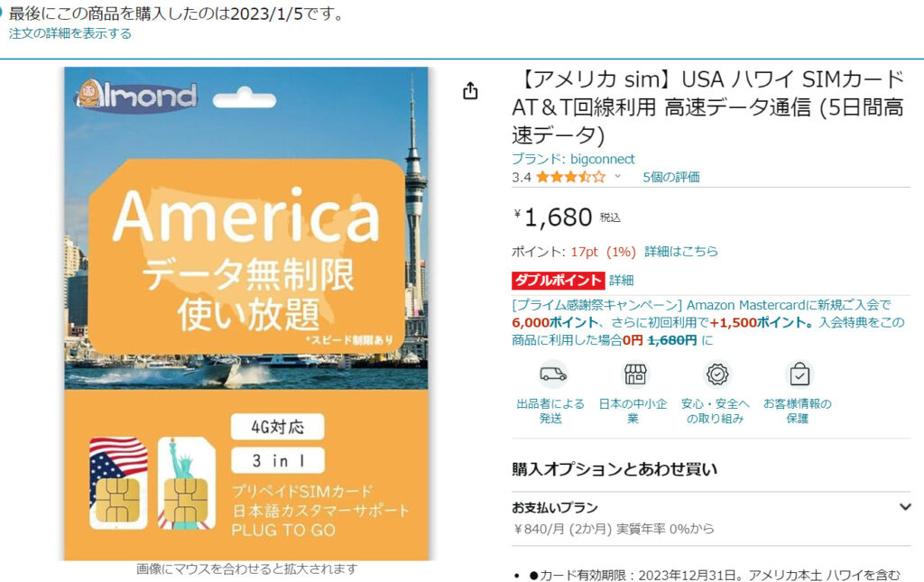Click the Almond logo on product image
This screenshot has height=582, width=924.
pyautogui.click(x=137, y=96)
